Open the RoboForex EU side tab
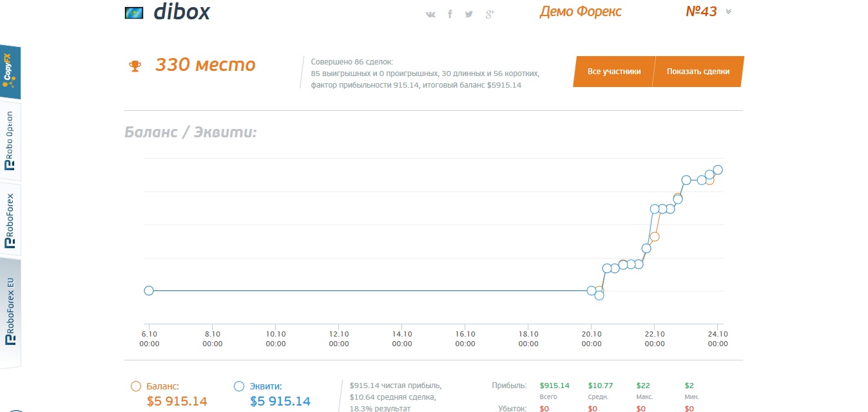 point(10,312)
